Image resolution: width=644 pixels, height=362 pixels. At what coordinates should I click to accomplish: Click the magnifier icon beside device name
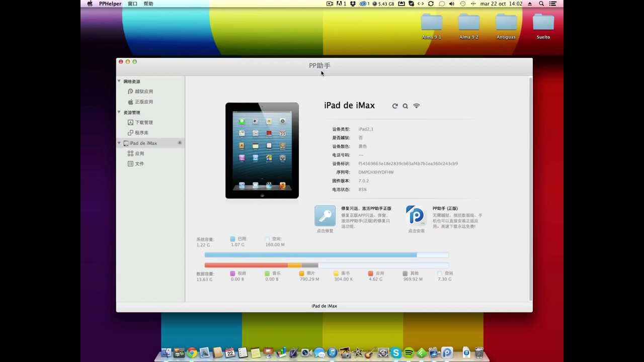point(405,106)
